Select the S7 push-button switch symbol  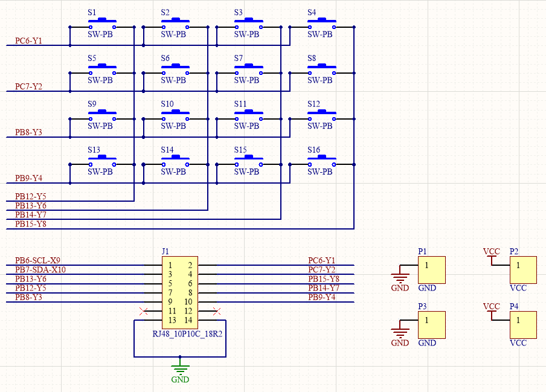[249, 69]
